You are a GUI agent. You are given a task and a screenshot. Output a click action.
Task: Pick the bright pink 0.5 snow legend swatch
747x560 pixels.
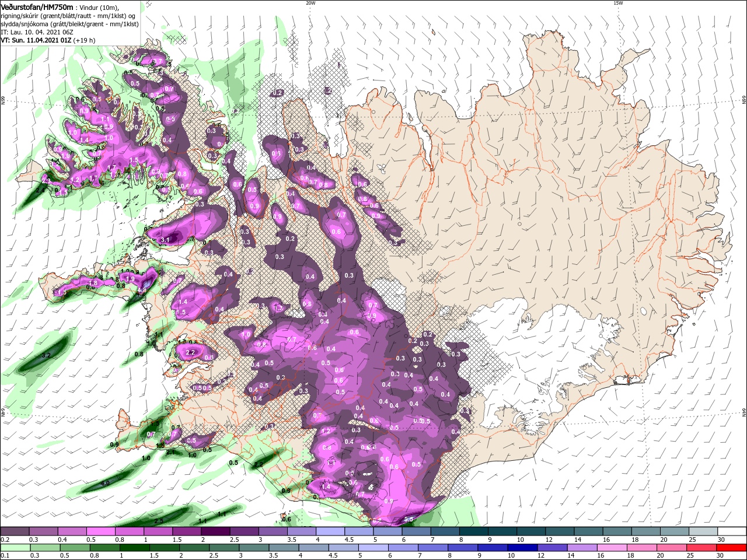[x=100, y=531]
